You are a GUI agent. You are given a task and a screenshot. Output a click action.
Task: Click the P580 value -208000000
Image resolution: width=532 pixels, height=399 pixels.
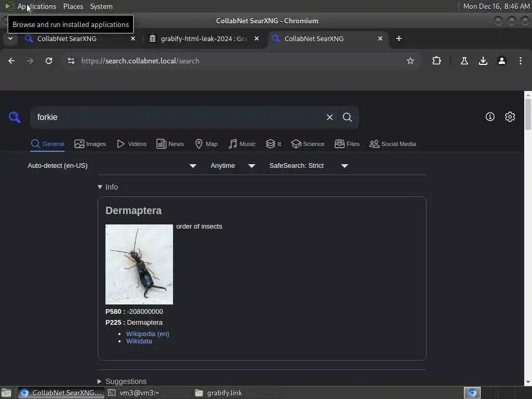145,312
